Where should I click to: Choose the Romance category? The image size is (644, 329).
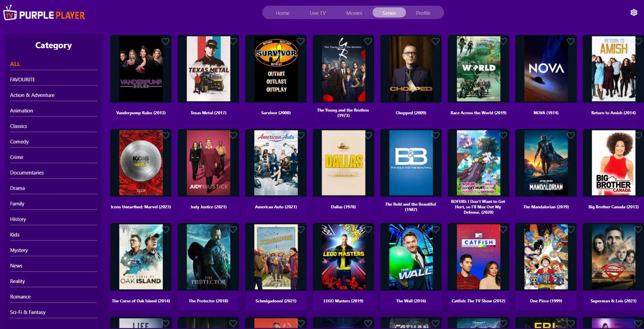(54, 297)
